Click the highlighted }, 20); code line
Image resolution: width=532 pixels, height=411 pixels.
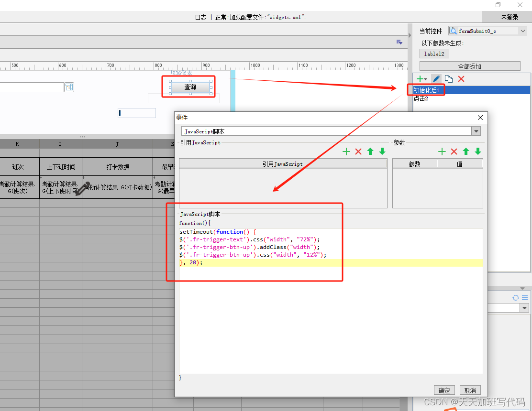(331, 262)
